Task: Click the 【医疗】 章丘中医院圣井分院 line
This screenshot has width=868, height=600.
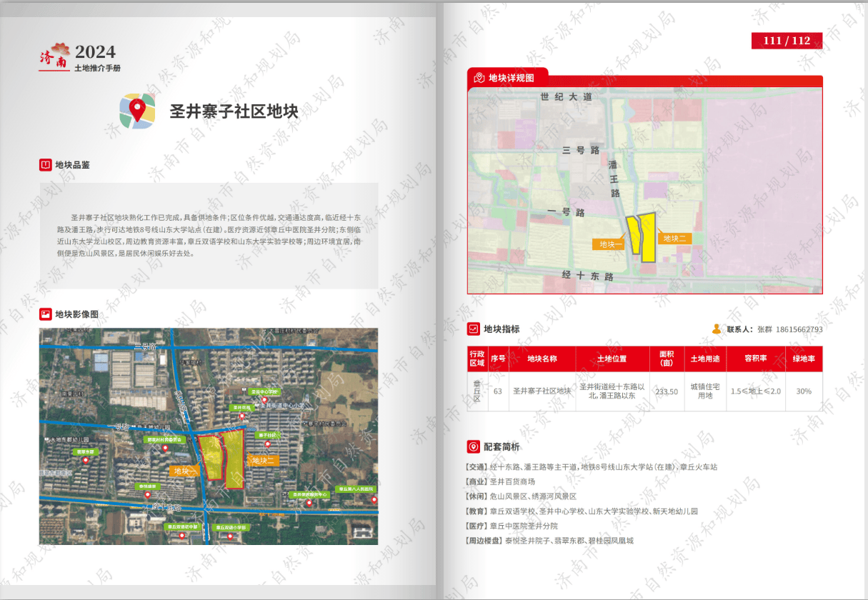Action: coord(511,526)
